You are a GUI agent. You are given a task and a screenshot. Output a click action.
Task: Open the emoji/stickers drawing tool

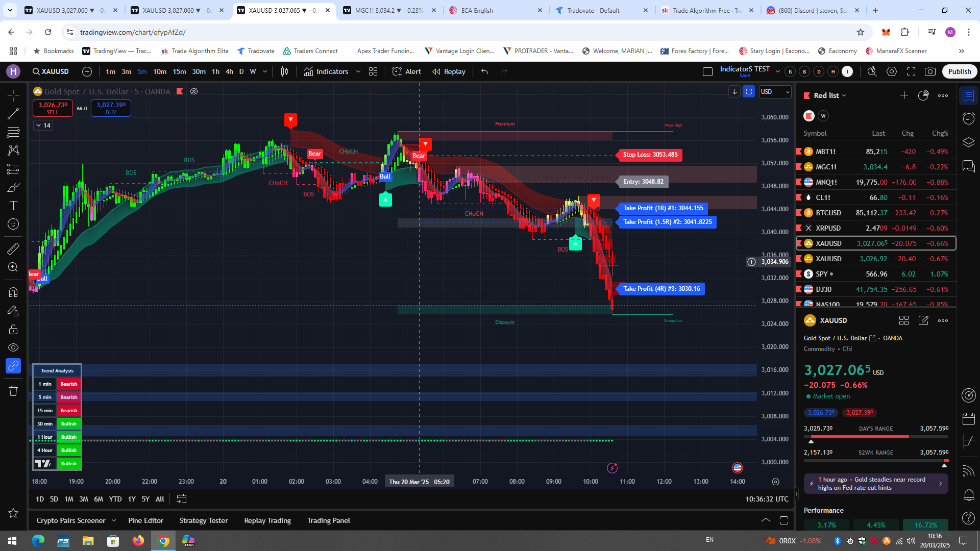tap(13, 224)
